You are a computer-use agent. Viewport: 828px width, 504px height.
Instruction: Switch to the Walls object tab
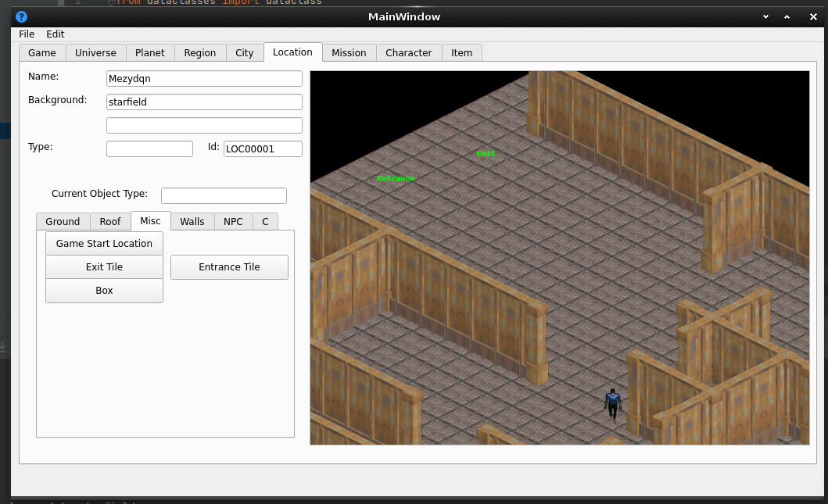click(192, 221)
